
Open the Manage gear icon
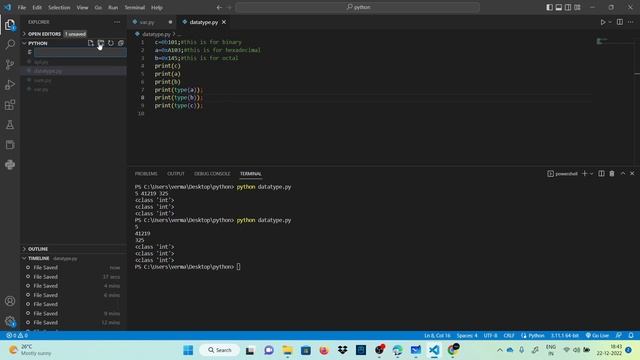(x=10, y=321)
